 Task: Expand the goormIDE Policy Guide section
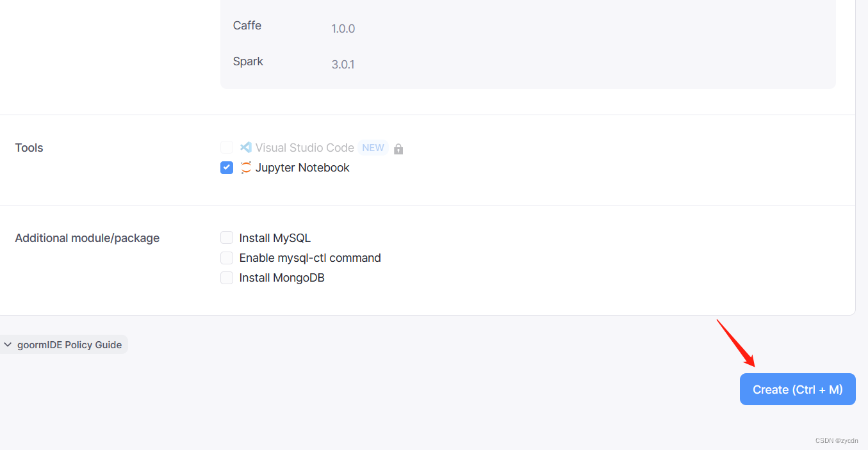[63, 344]
